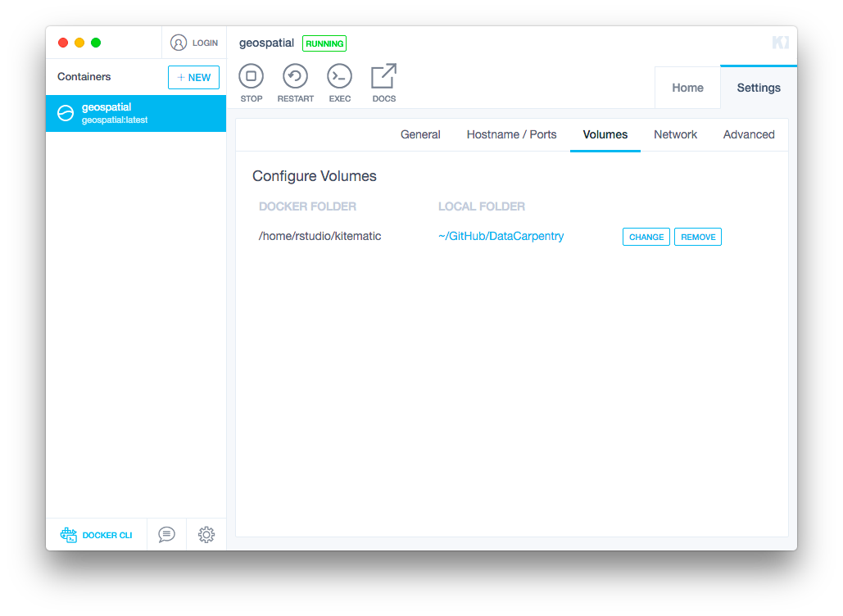Change the local folder for the volume

point(646,237)
